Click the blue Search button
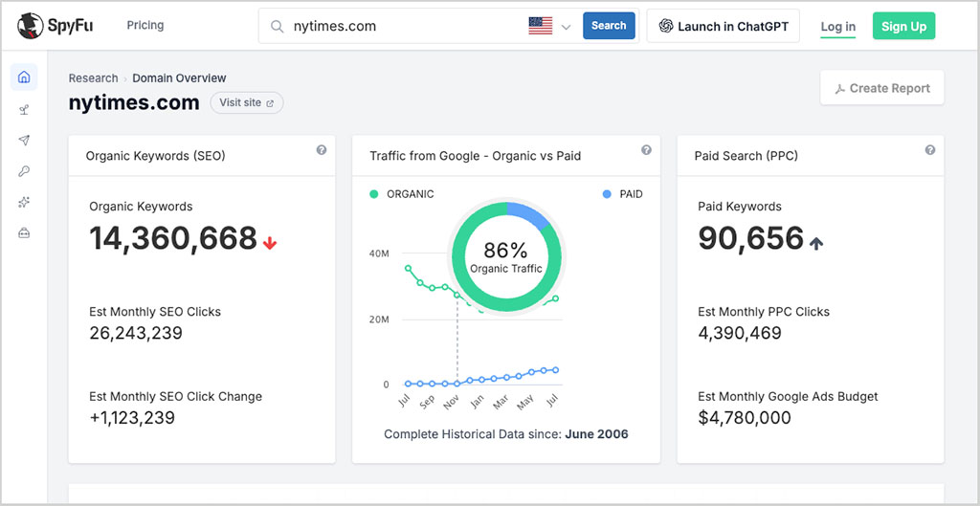The width and height of the screenshot is (980, 506). (x=609, y=26)
